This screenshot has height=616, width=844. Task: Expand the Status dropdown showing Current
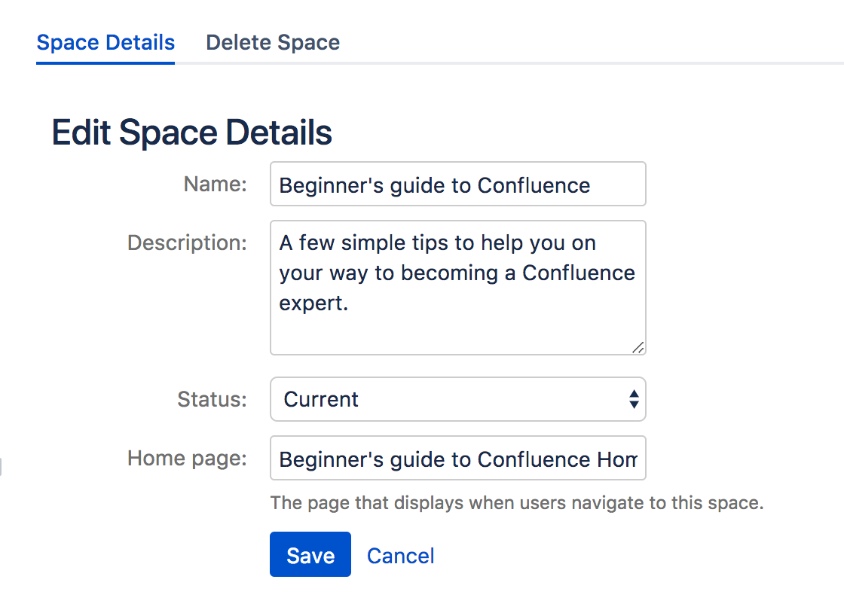[x=457, y=399]
